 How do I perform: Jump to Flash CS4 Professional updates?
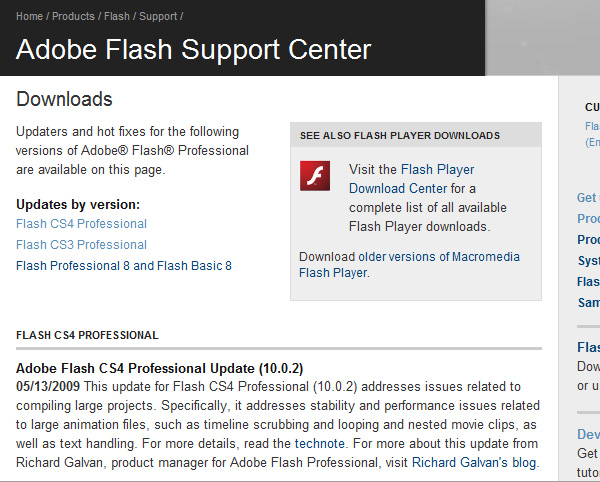(x=82, y=224)
